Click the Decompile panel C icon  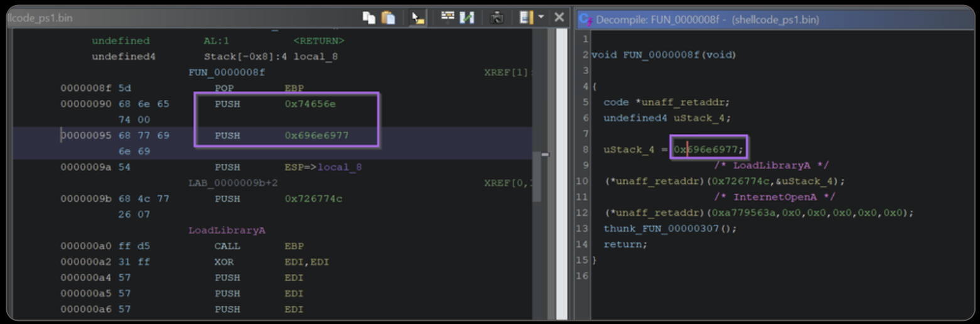coord(586,19)
